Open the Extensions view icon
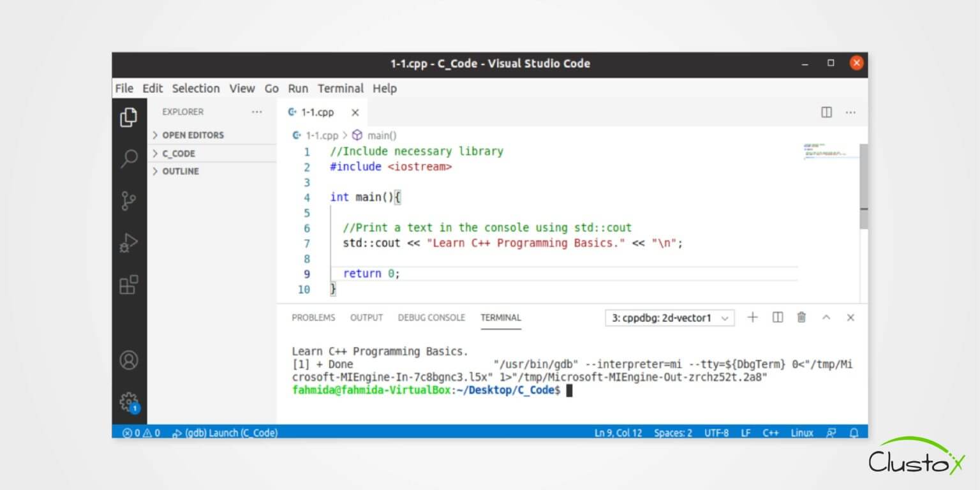The height and width of the screenshot is (490, 980). [129, 285]
